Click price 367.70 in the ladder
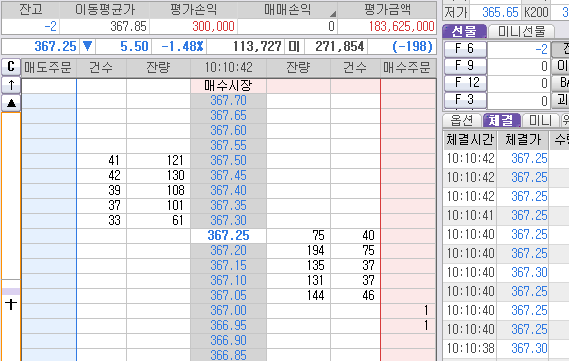 tap(228, 100)
